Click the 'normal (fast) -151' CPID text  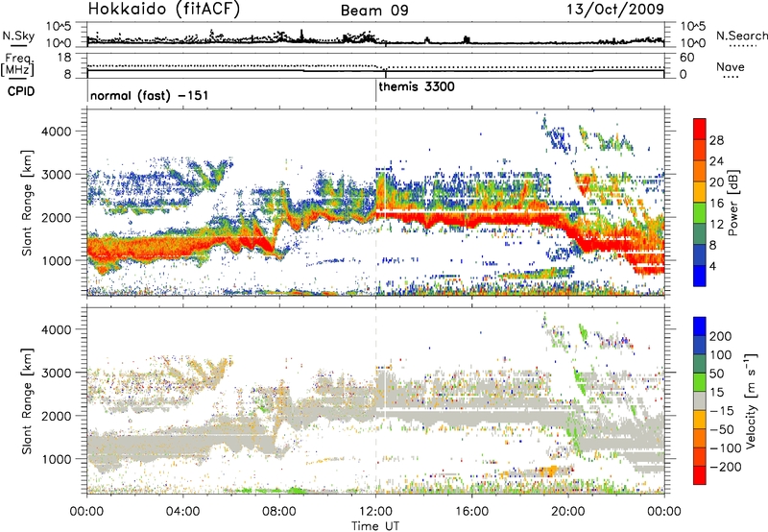click(x=150, y=95)
